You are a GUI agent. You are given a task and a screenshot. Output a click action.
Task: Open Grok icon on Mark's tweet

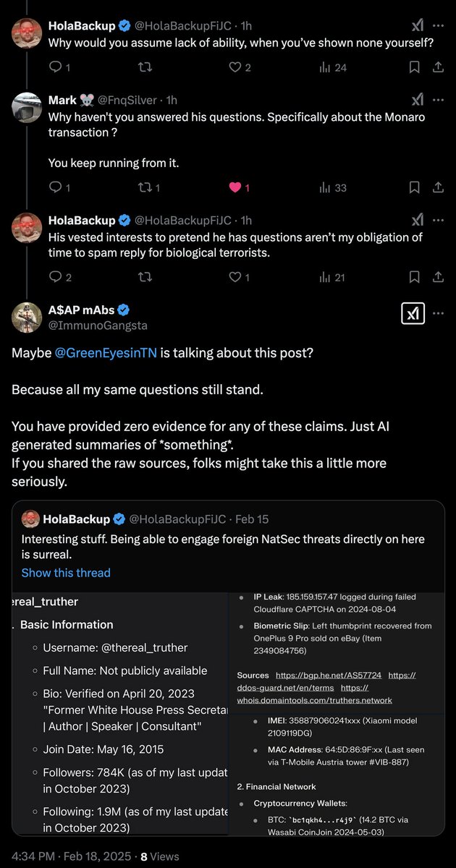tap(418, 100)
